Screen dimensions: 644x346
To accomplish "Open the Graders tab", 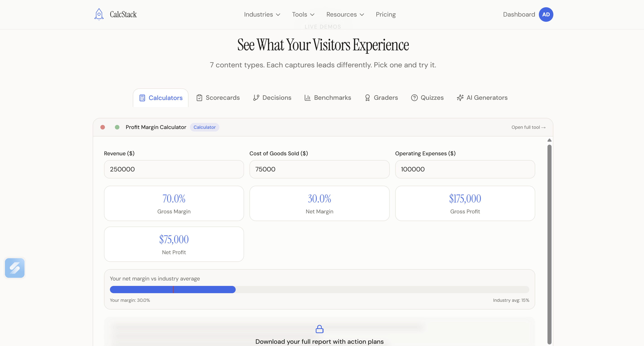I will coord(381,97).
